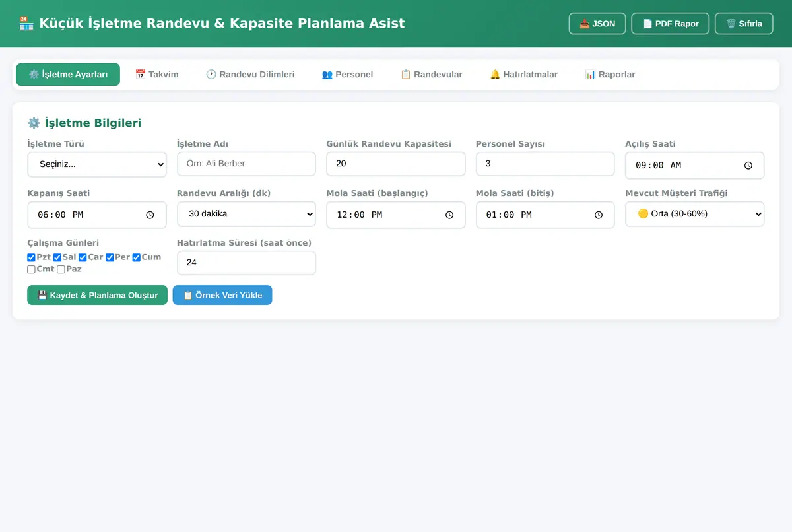
Task: Focus the İşletme Adı text field
Action: coord(246,164)
